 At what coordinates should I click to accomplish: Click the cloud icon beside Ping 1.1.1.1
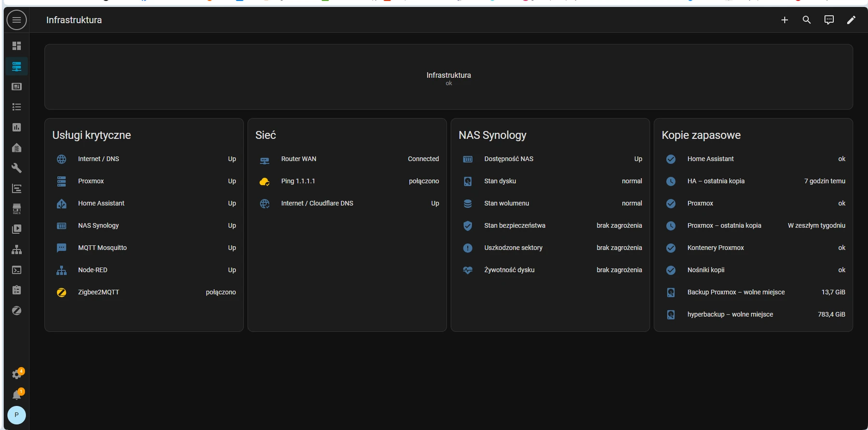pyautogui.click(x=265, y=181)
